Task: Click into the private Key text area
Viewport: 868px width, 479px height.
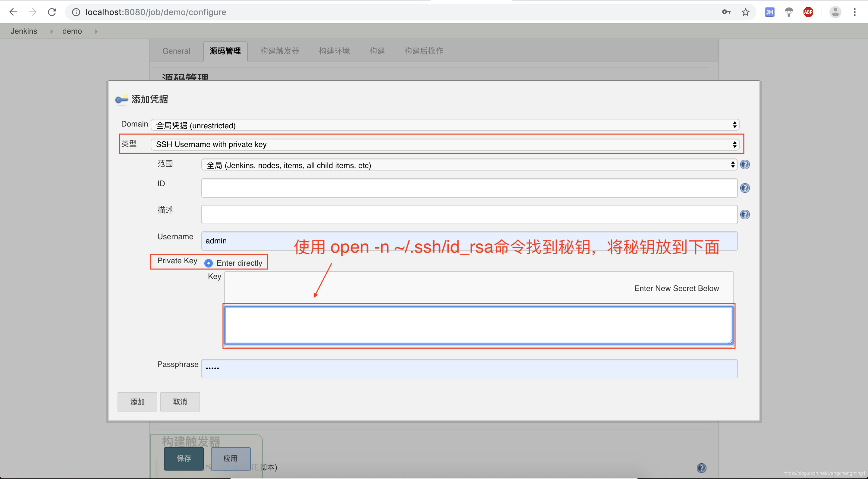Action: (479, 325)
